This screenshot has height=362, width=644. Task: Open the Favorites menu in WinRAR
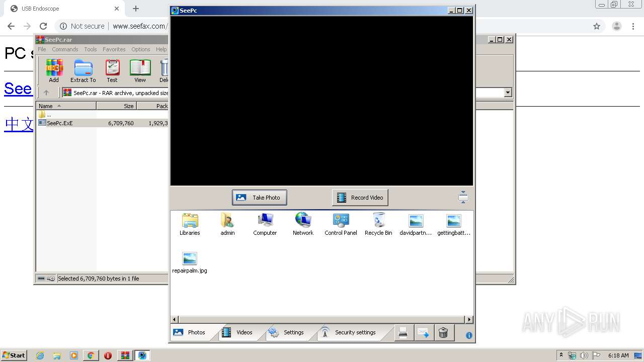pos(114,49)
